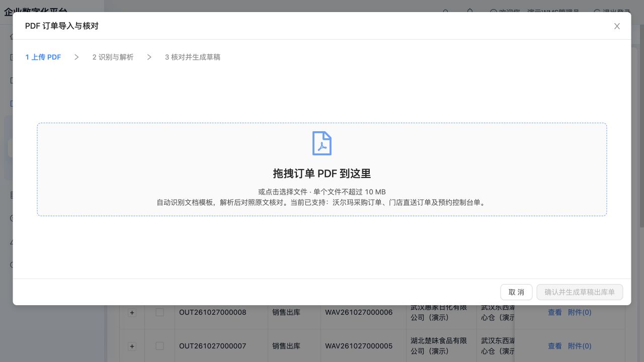Click order number OUT261027000008

(213, 312)
